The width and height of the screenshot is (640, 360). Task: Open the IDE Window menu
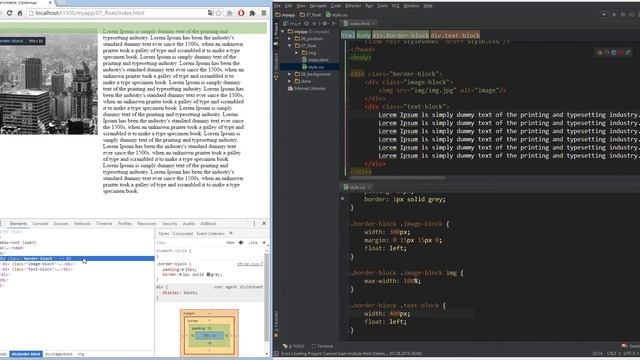coord(411,6)
